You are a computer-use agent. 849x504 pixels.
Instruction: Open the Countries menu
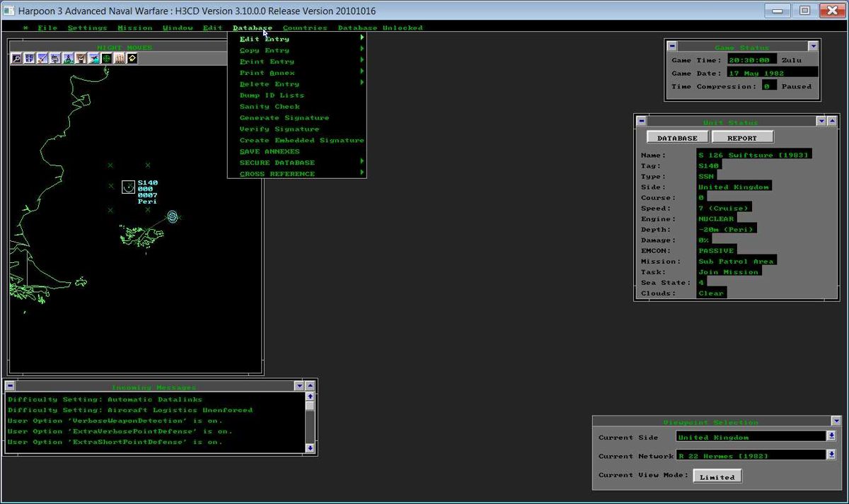click(x=305, y=28)
